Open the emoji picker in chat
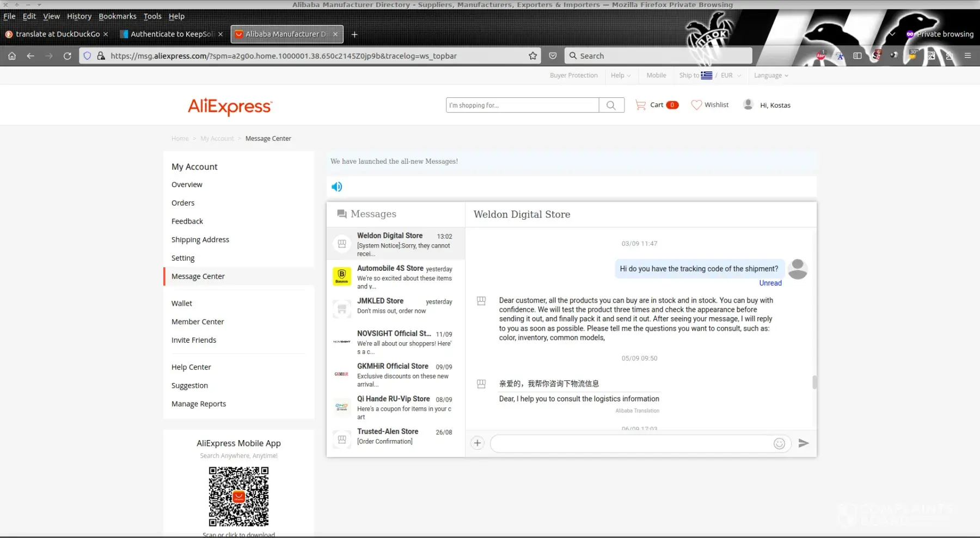The image size is (980, 538). coord(779,444)
